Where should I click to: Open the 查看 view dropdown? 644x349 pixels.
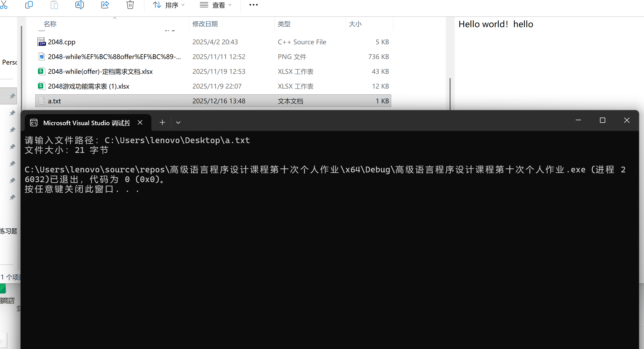[x=216, y=5]
